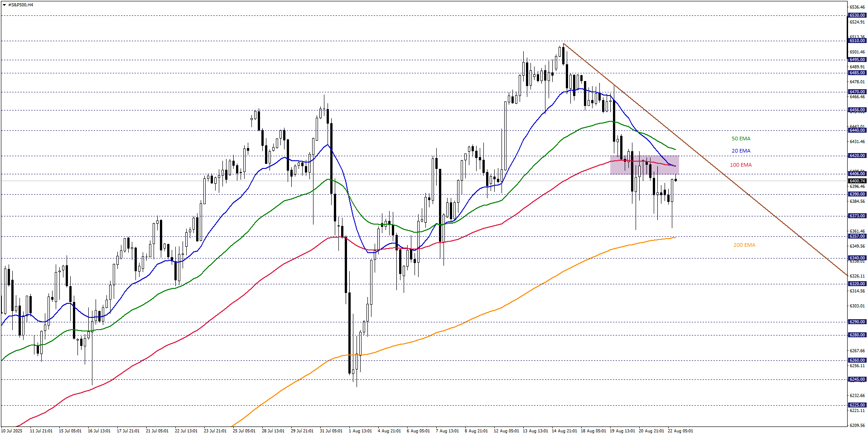Click the 6245.00 price level tag
Image resolution: width=868 pixels, height=436 pixels.
857,379
